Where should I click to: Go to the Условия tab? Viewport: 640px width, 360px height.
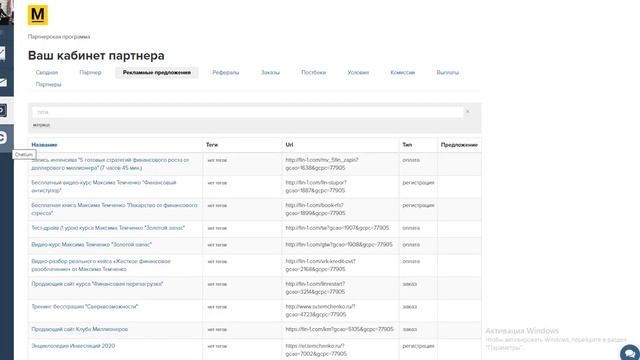point(358,72)
